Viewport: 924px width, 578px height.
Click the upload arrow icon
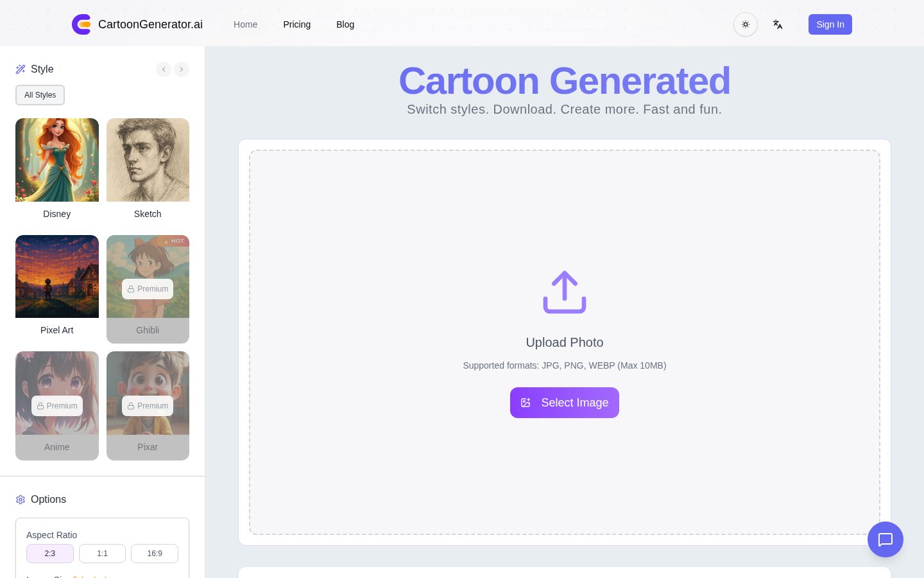565,292
